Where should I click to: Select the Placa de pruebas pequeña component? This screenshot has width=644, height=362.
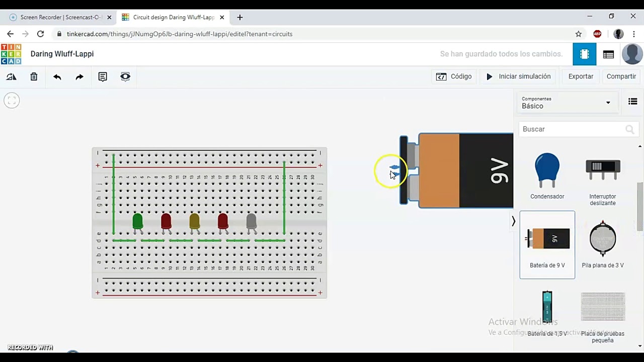[603, 317]
